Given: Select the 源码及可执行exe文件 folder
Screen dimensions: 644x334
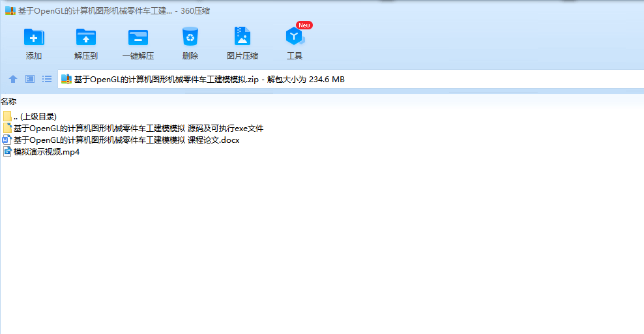Looking at the screenshot, I should (x=133, y=129).
